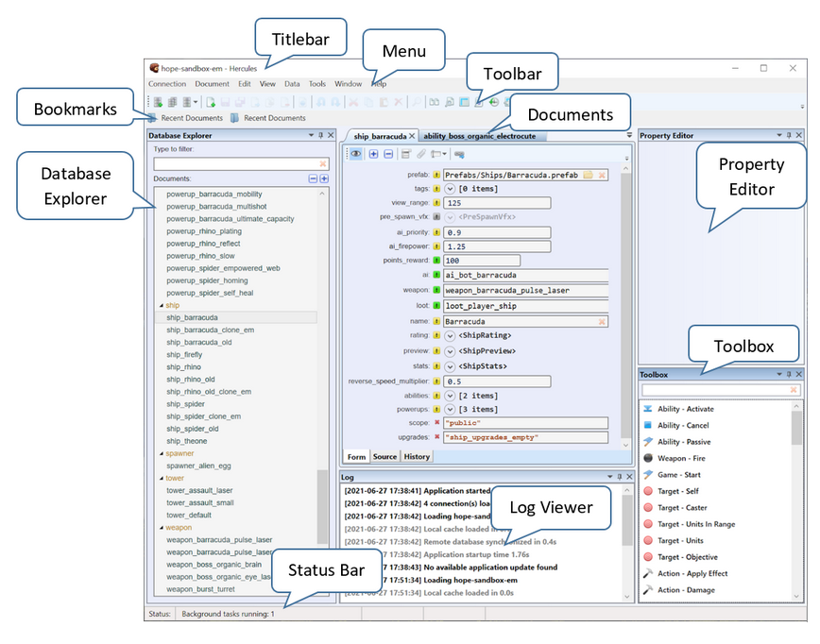
Task: Toggle the yellow marker next to view_range
Action: (436, 203)
